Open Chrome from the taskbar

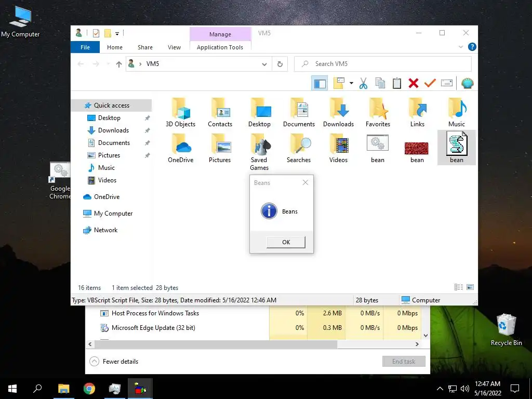tap(89, 389)
